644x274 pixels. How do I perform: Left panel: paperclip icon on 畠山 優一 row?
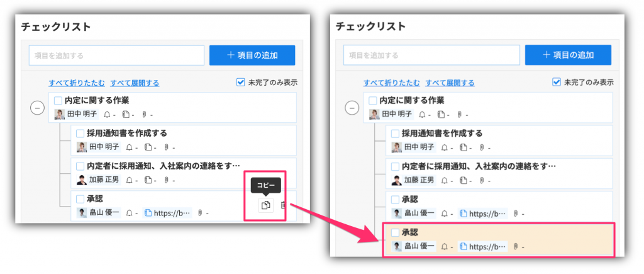pos(201,213)
